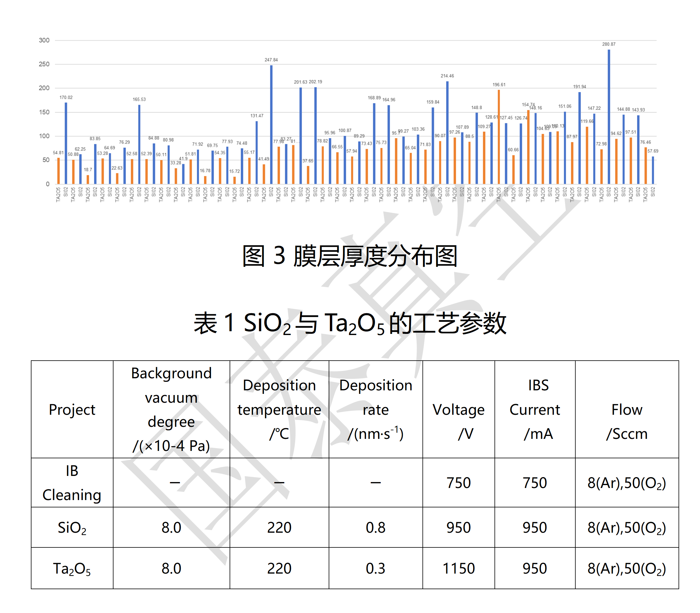
Task: Click the 0.8 deposition rate cell
Action: tap(375, 527)
